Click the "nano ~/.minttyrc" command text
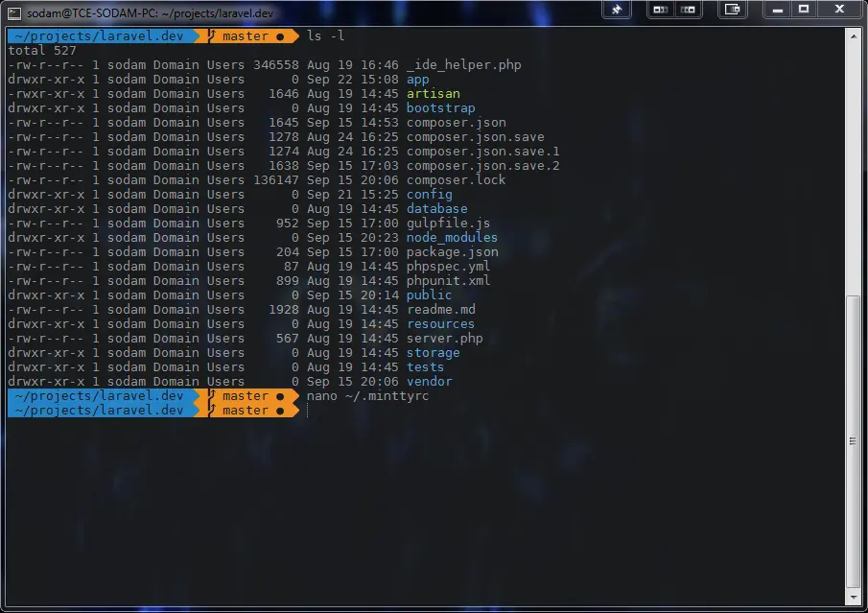This screenshot has height=613, width=868. 367,396
